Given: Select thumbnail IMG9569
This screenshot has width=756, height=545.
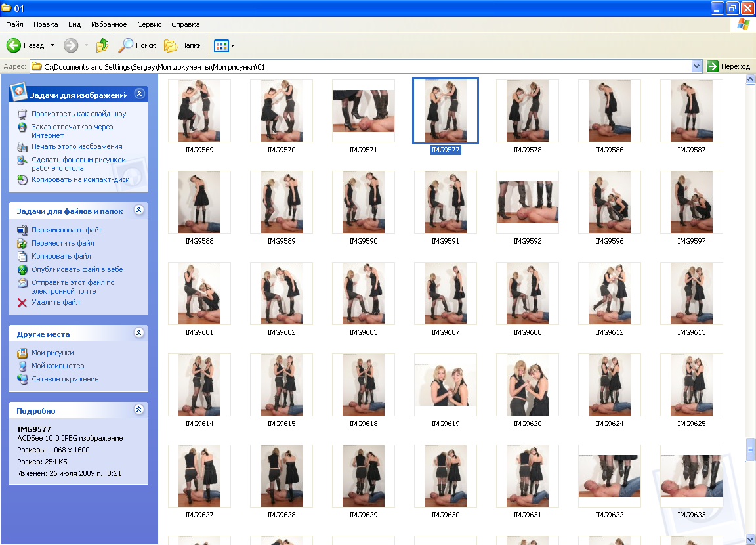Looking at the screenshot, I should 199,111.
